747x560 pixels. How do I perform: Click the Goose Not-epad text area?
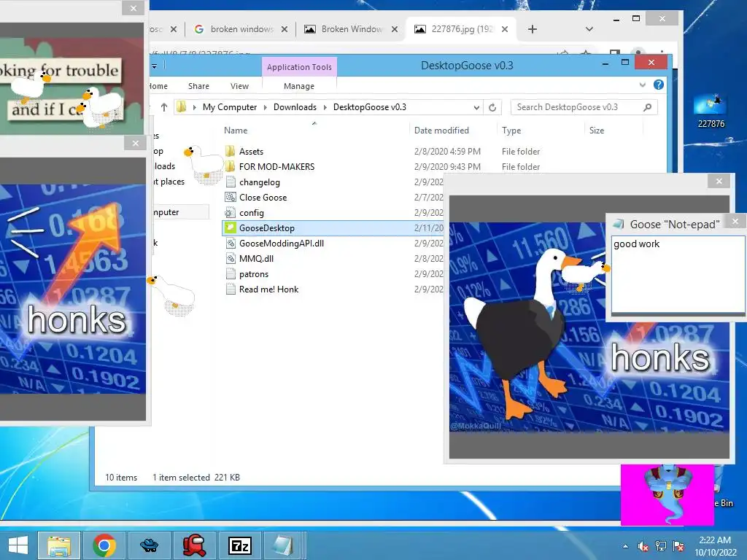678,274
